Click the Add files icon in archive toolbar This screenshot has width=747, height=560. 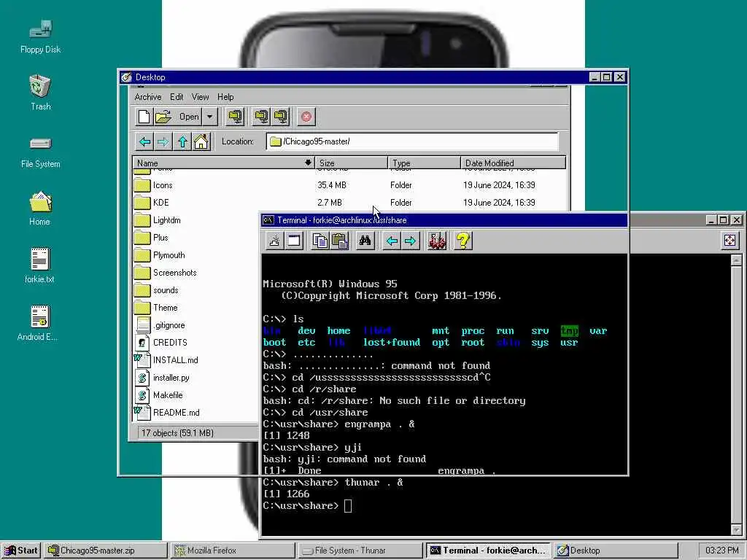[x=261, y=117]
